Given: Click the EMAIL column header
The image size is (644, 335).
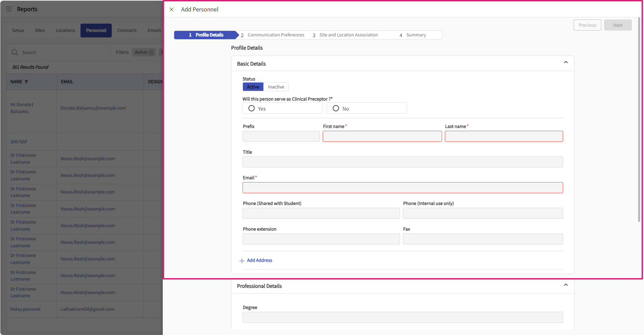Looking at the screenshot, I should (x=67, y=81).
